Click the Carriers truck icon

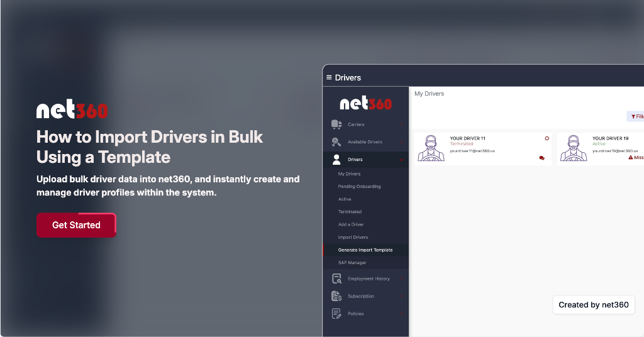(x=336, y=124)
